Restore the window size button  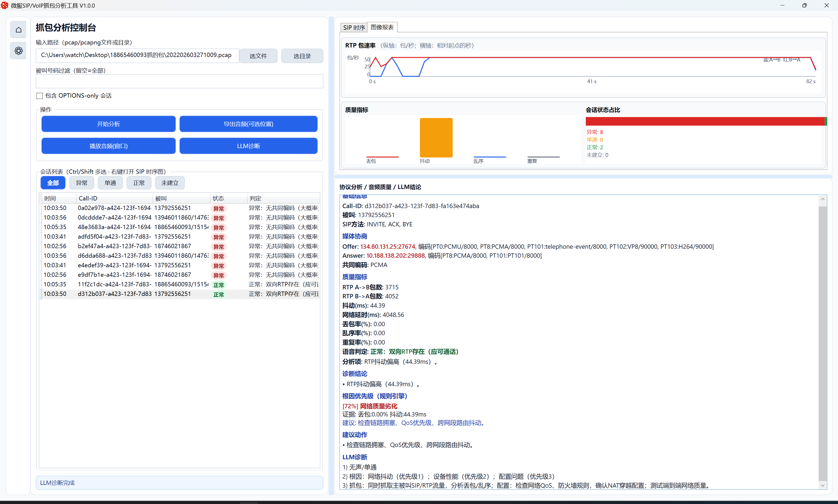[804, 5]
